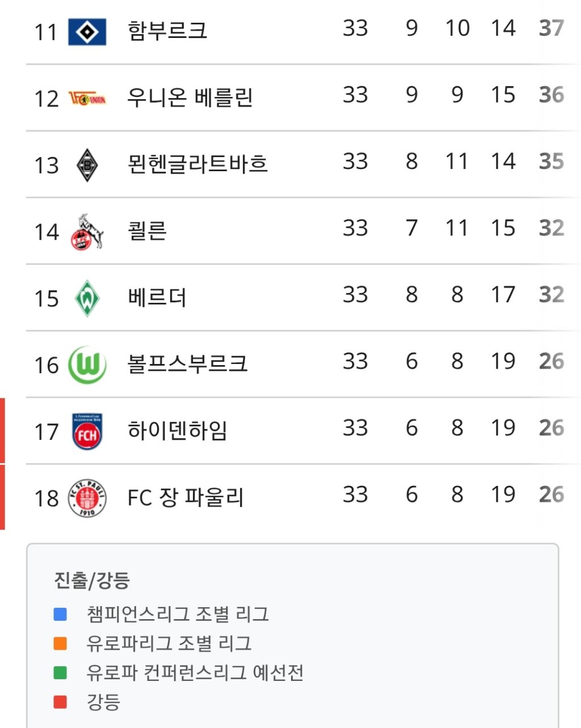Open the Heidenheim FCH crest
The image size is (581, 728).
point(87,431)
